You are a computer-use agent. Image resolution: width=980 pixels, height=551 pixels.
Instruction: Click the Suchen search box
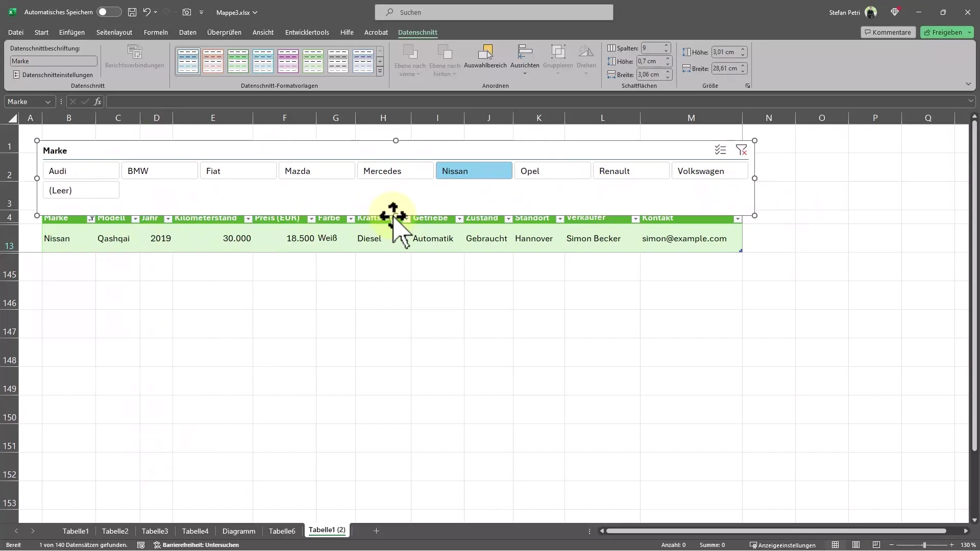pyautogui.click(x=494, y=12)
